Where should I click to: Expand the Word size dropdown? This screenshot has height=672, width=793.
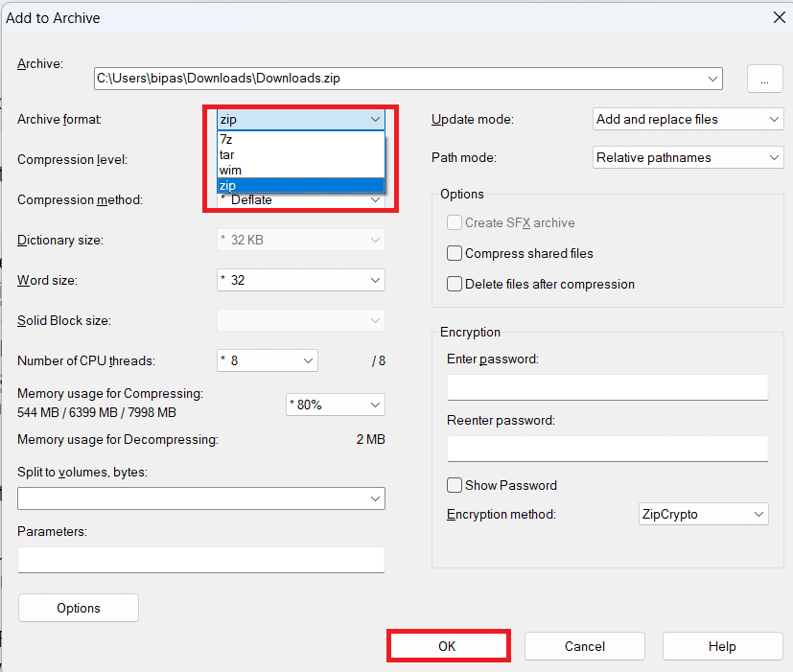point(301,280)
